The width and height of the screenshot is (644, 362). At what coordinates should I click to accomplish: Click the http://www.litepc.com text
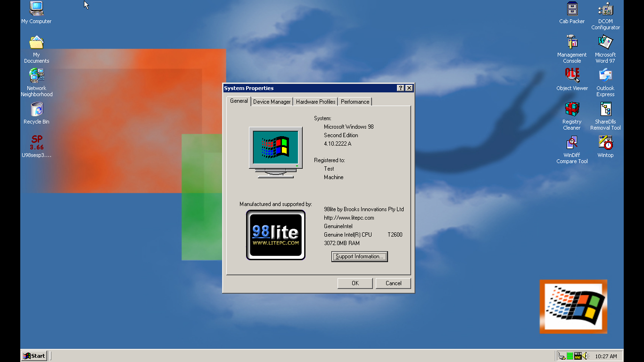(349, 218)
